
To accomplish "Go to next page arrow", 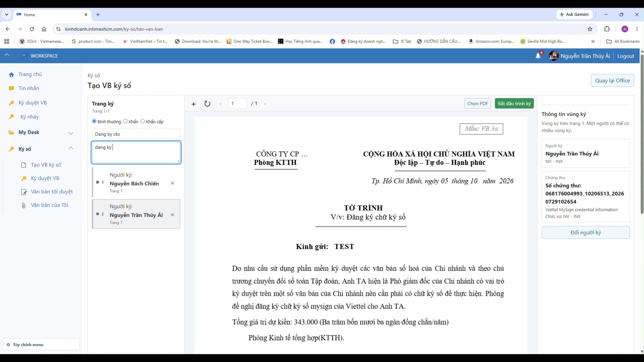I will pyautogui.click(x=265, y=104).
